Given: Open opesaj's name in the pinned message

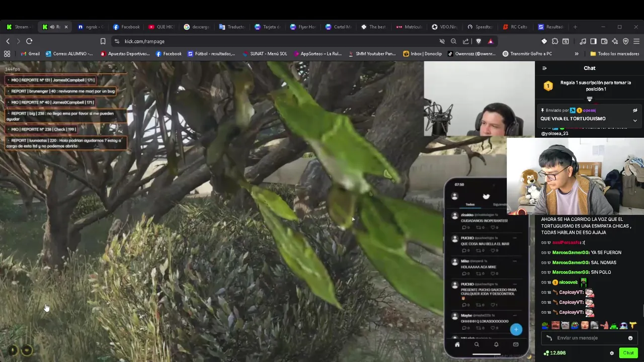Looking at the screenshot, I should (x=589, y=110).
